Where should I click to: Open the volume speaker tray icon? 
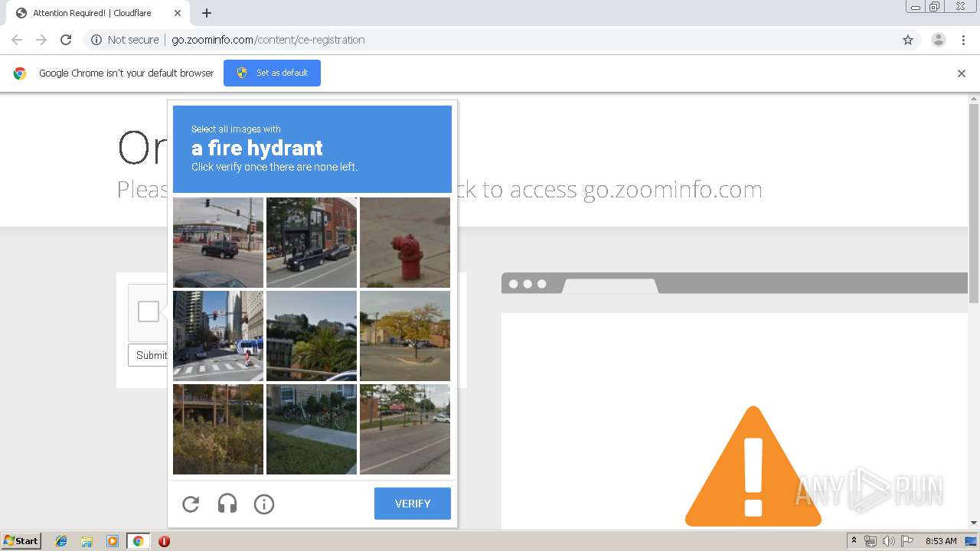(x=888, y=541)
